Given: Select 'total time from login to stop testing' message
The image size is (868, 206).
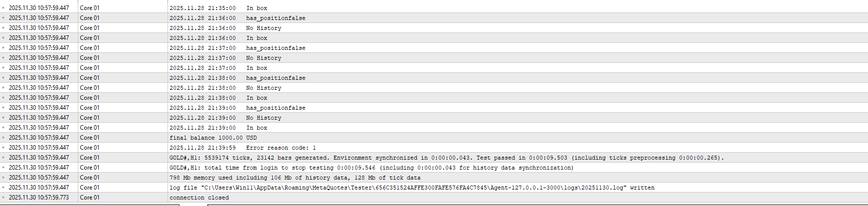Looking at the screenshot, I should click(371, 168).
